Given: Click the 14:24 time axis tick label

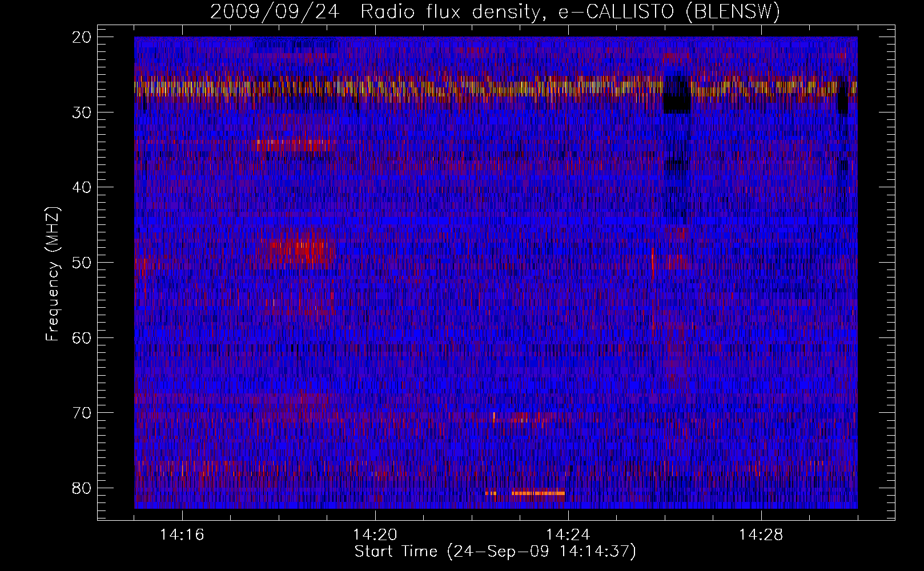Looking at the screenshot, I should point(568,535).
